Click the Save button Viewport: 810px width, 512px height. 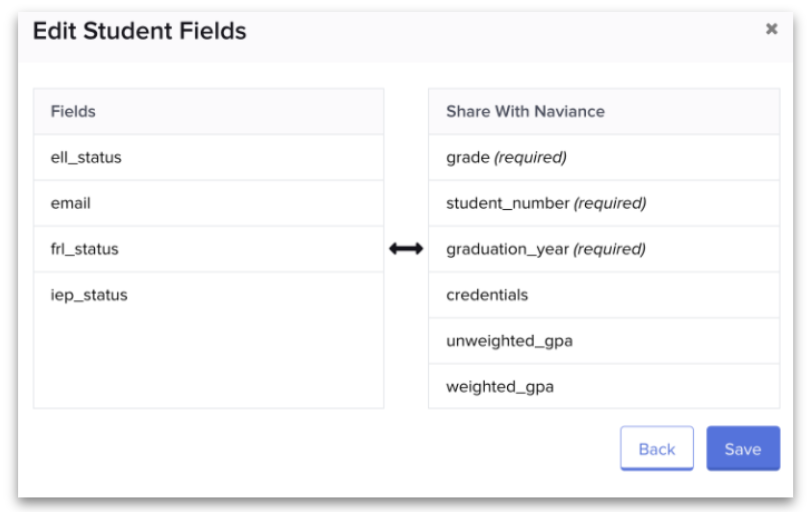pos(742,449)
